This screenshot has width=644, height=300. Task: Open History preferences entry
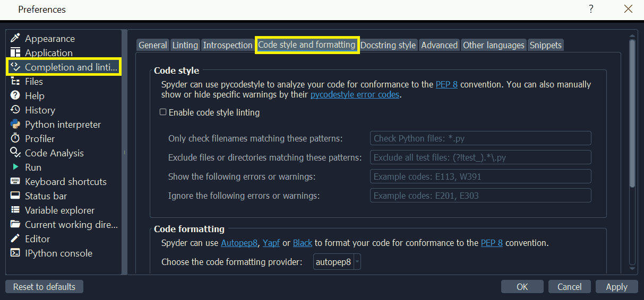coord(64,110)
